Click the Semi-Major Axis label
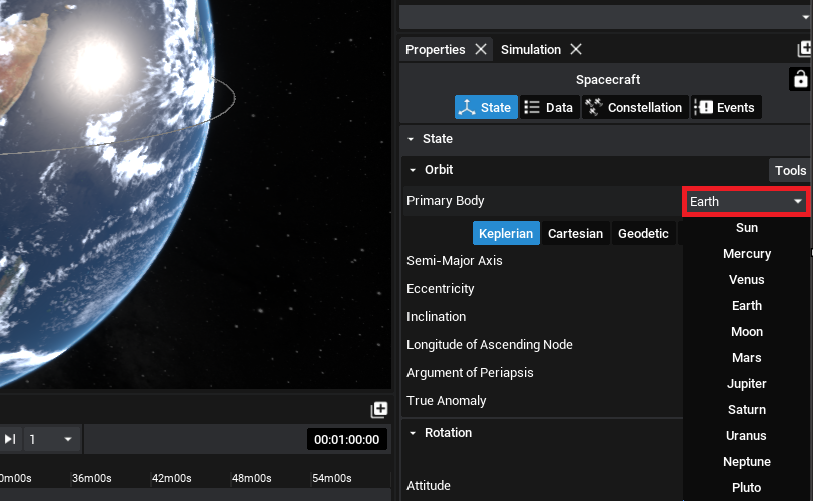This screenshot has height=501, width=813. (x=454, y=260)
